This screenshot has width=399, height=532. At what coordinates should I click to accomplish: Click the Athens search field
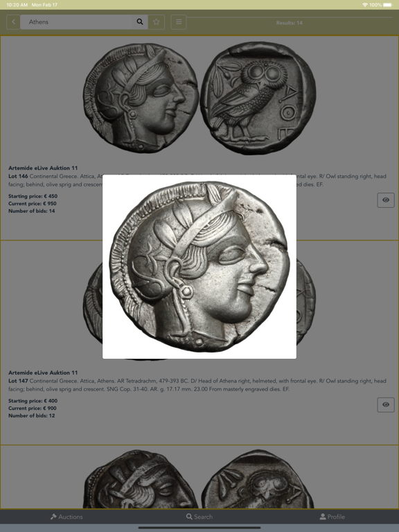click(76, 22)
